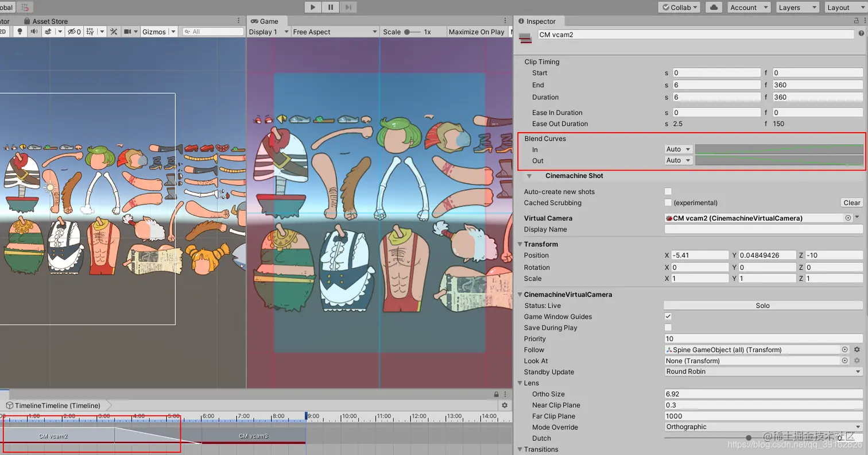Collapse the Cinemachine Shot section

pos(529,176)
